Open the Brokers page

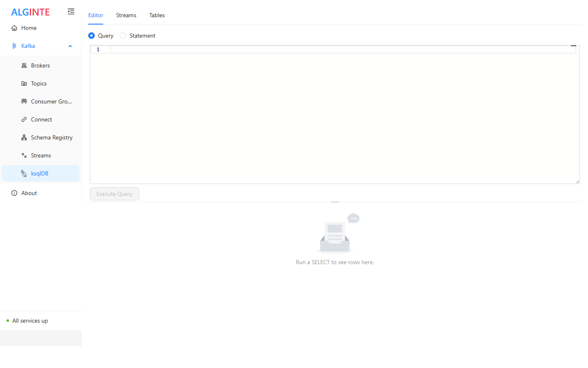pos(40,65)
